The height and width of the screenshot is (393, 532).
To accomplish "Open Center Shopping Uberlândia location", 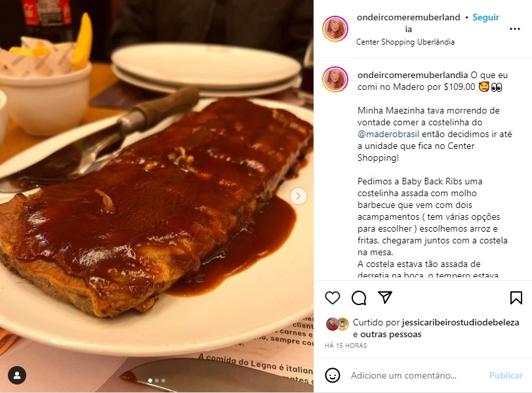I will [x=405, y=42].
